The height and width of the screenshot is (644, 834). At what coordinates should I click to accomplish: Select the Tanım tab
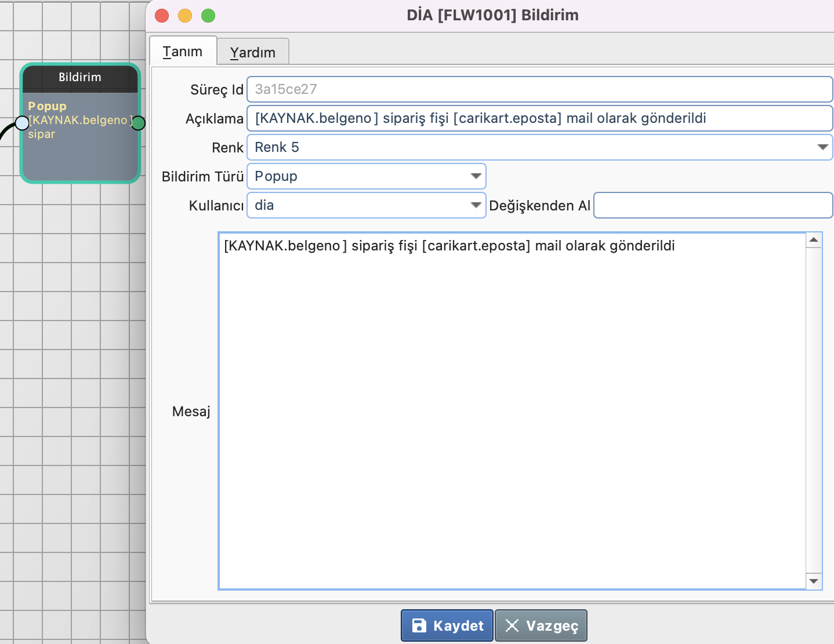(x=183, y=52)
